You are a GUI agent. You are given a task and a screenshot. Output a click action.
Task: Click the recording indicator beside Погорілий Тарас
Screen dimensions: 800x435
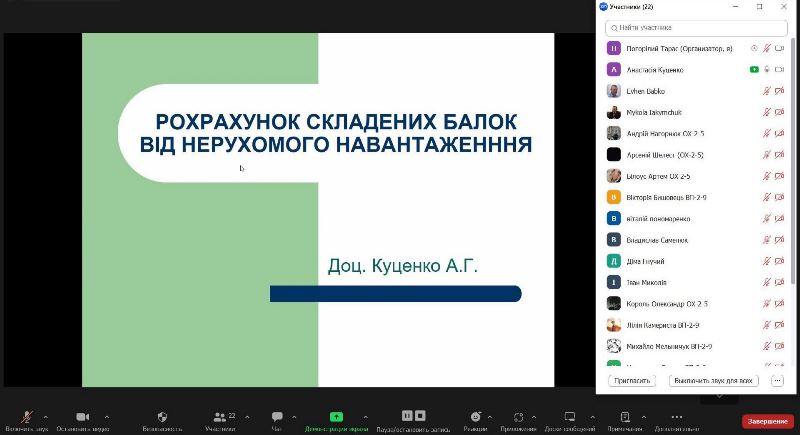pyautogui.click(x=754, y=48)
